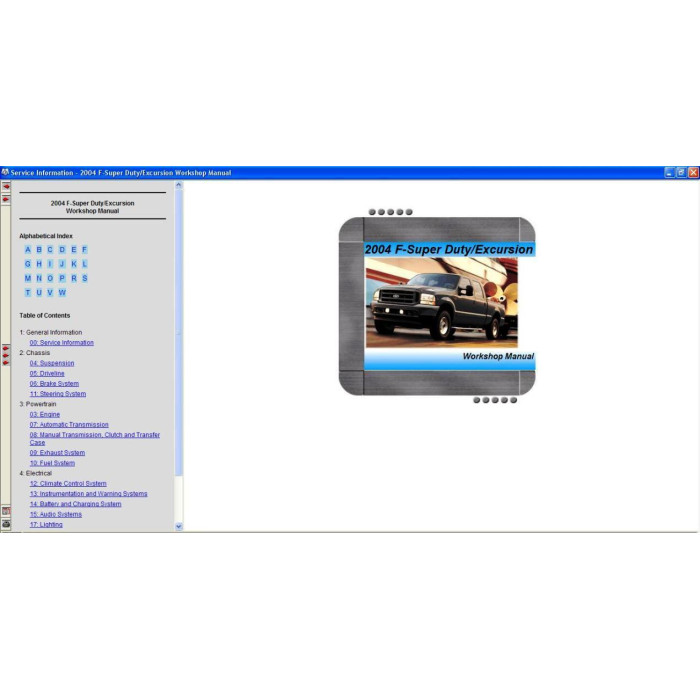
Task: Open the 09: Exhaust System section
Action: [57, 453]
